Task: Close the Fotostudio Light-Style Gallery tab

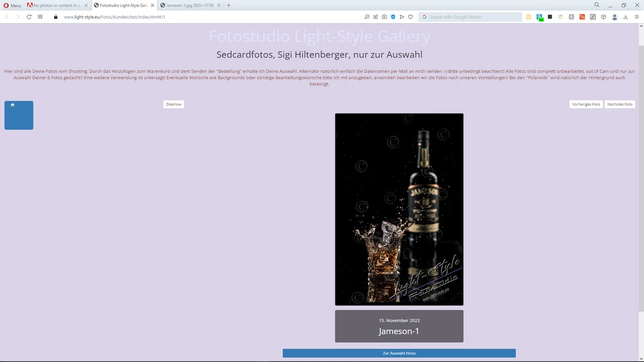Action: 152,5
